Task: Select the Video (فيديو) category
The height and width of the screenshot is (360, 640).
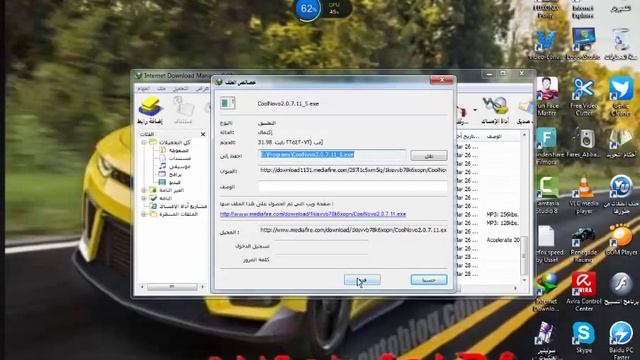Action: pyautogui.click(x=174, y=182)
